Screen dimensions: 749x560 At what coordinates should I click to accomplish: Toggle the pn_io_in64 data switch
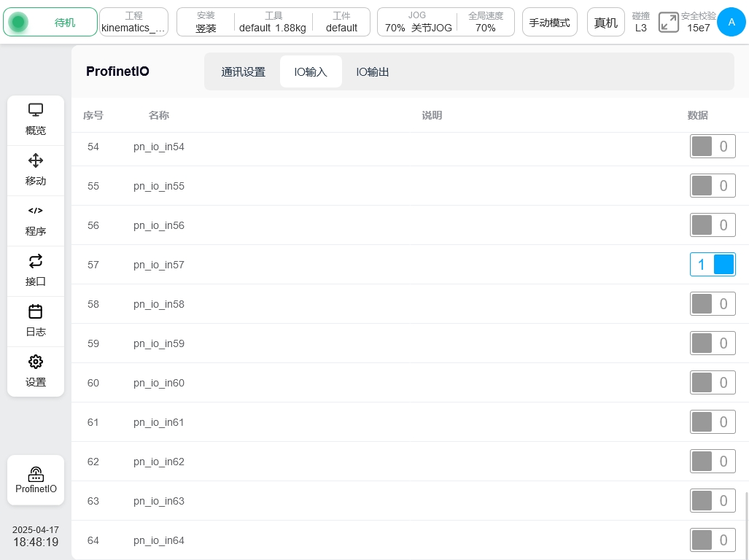point(713,540)
